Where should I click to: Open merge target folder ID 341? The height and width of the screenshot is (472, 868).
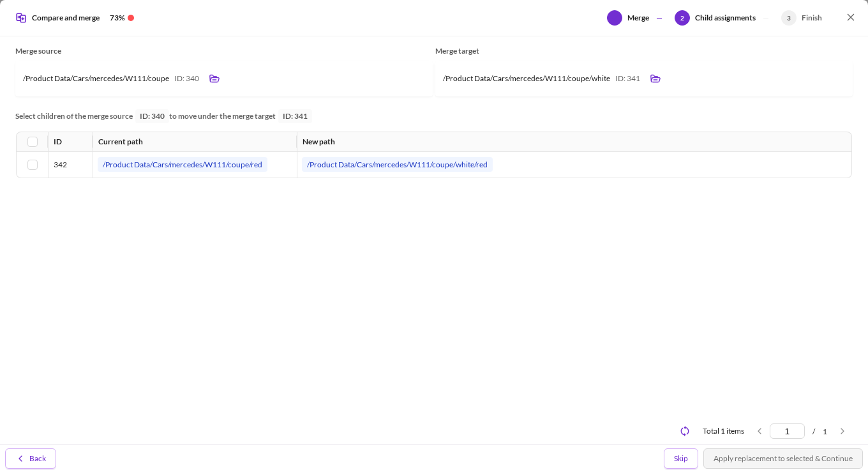655,79
